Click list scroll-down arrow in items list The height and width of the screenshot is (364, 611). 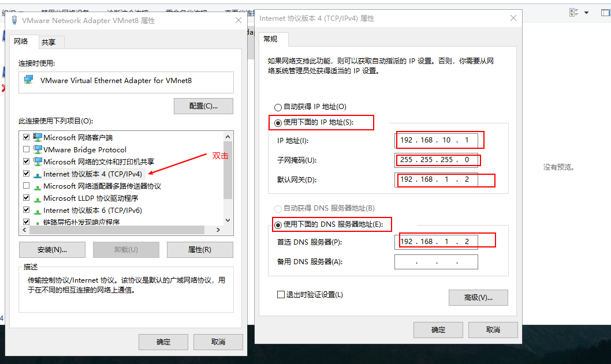pyautogui.click(x=228, y=220)
